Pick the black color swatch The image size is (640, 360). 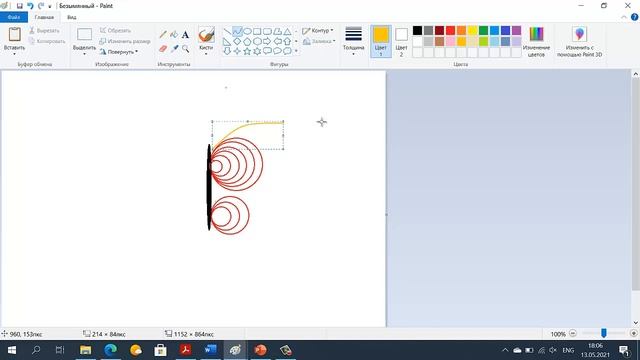pyautogui.click(x=417, y=30)
